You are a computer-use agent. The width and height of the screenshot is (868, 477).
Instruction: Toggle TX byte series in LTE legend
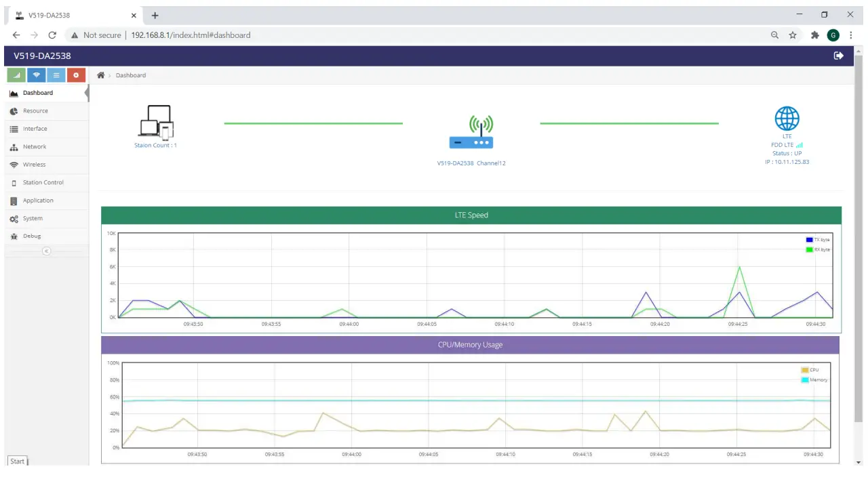tap(817, 240)
